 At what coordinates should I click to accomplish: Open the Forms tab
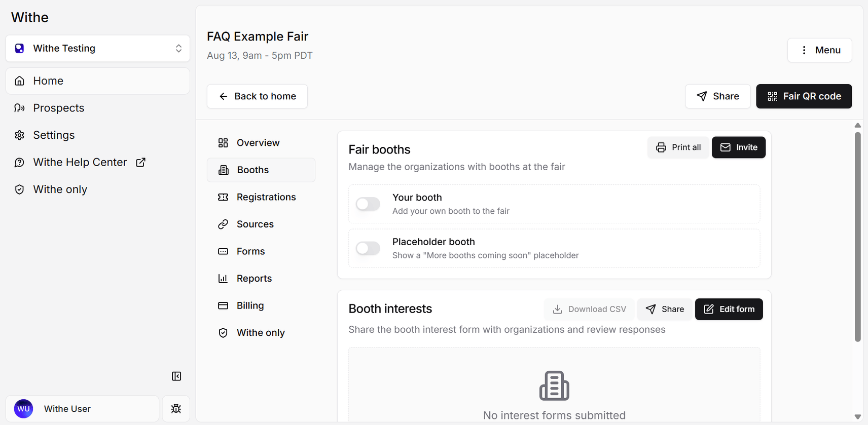(x=261, y=251)
